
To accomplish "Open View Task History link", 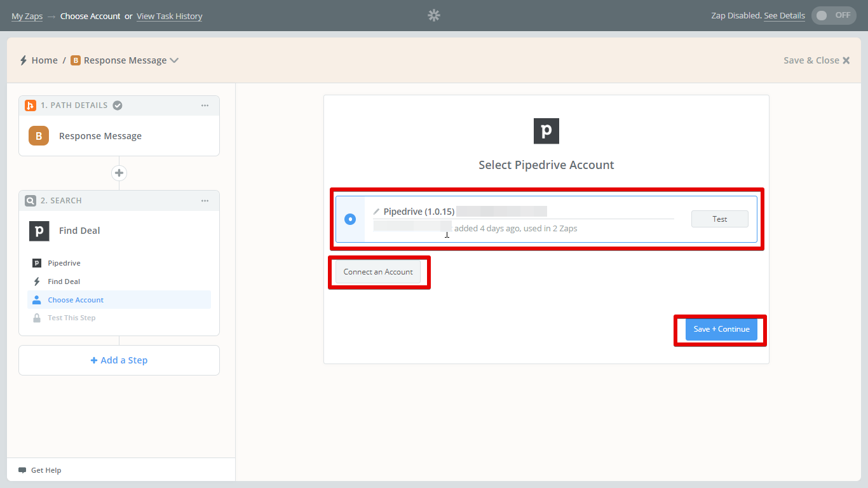I will [170, 16].
